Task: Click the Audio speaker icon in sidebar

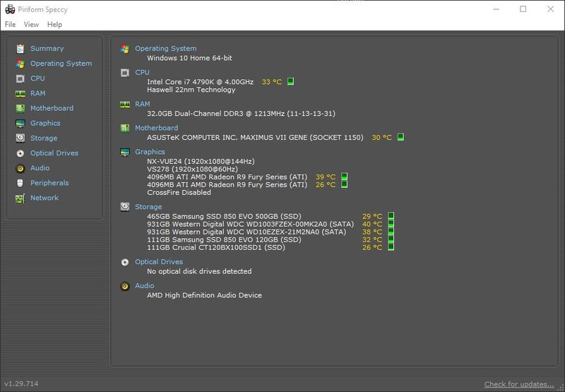Action: point(20,168)
